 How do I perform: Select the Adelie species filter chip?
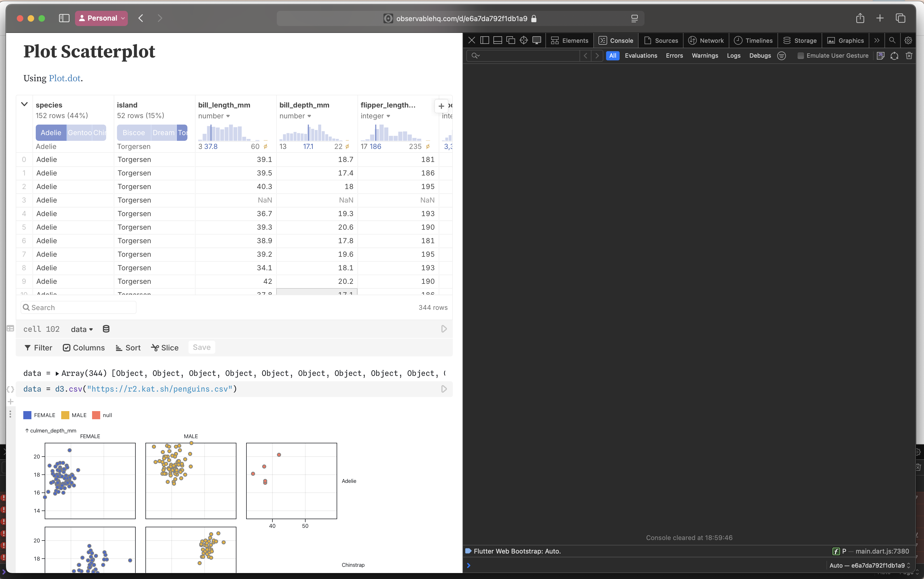point(51,132)
